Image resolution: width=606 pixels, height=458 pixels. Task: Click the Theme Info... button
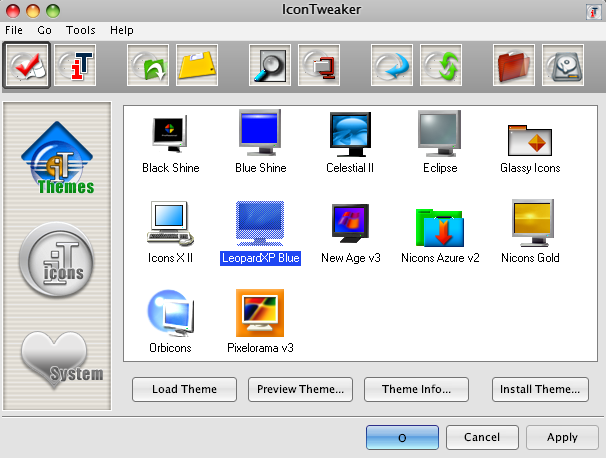pos(416,389)
